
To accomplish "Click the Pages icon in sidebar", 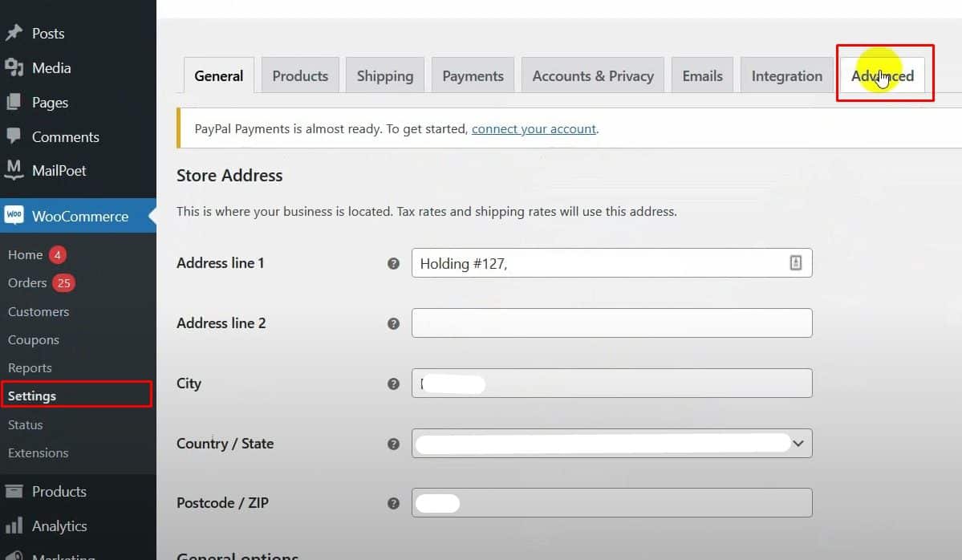I will 14,103.
